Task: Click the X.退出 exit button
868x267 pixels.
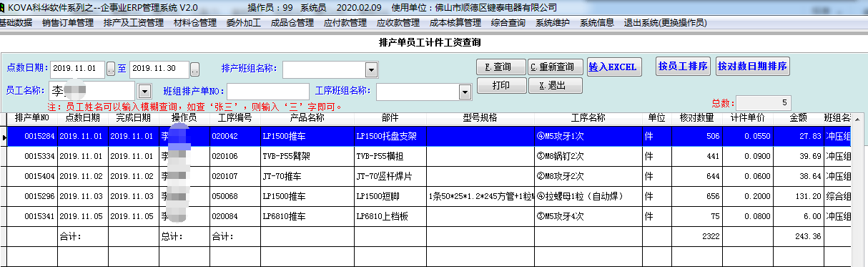Action: (x=555, y=85)
